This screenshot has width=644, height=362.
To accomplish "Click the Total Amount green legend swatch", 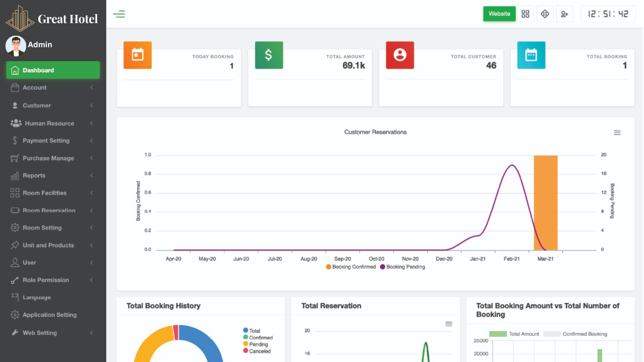I will tap(498, 334).
